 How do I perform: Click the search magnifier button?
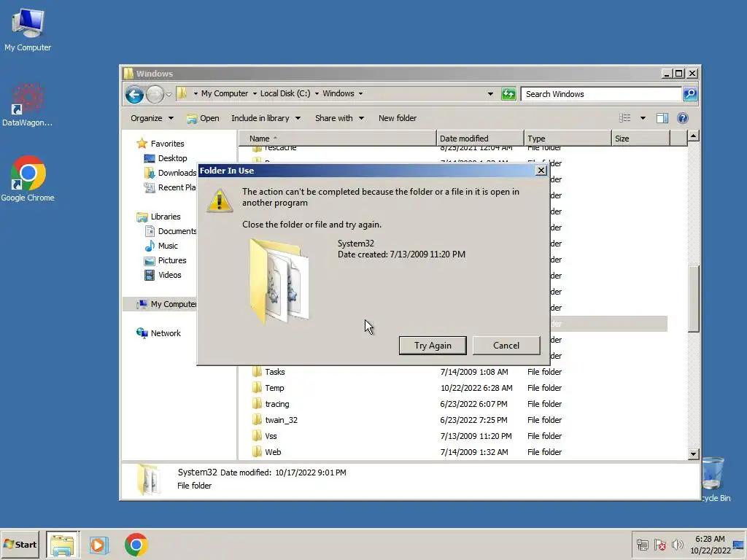tap(690, 94)
